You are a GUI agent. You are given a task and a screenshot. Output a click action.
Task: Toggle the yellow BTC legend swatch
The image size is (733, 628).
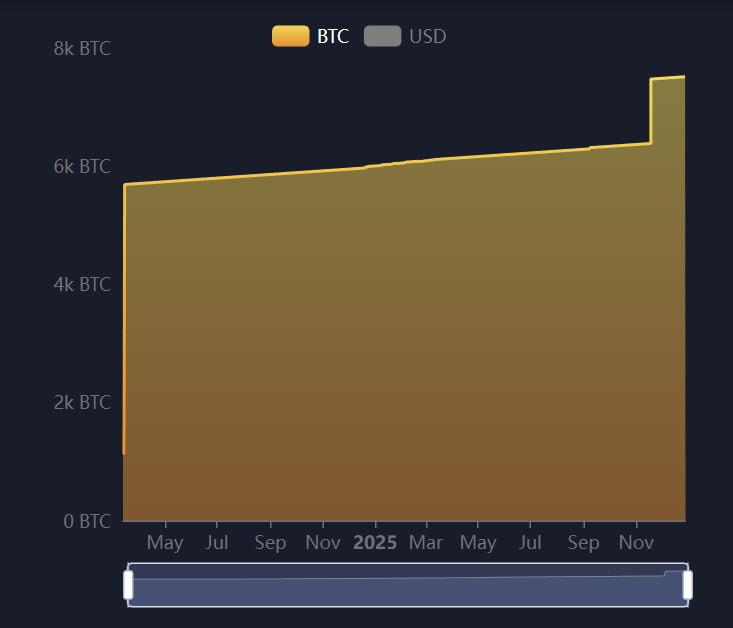click(x=290, y=36)
